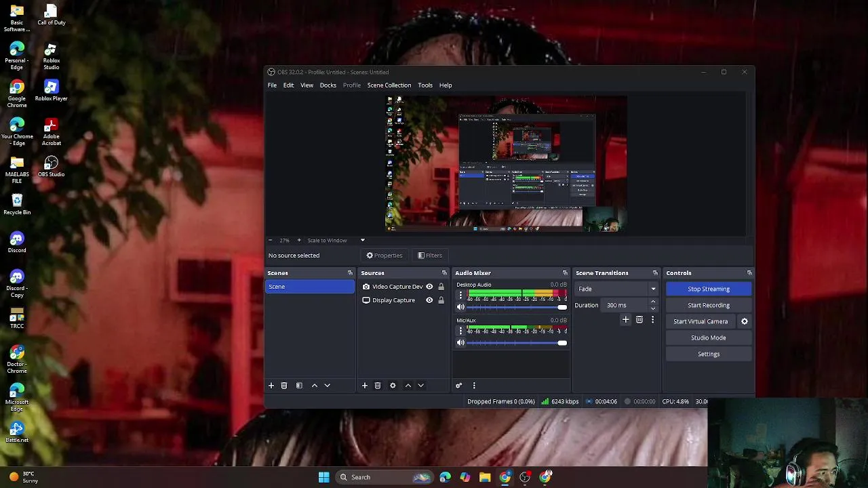This screenshot has height=488, width=868.
Task: Click the Filters button
Action: (430, 256)
